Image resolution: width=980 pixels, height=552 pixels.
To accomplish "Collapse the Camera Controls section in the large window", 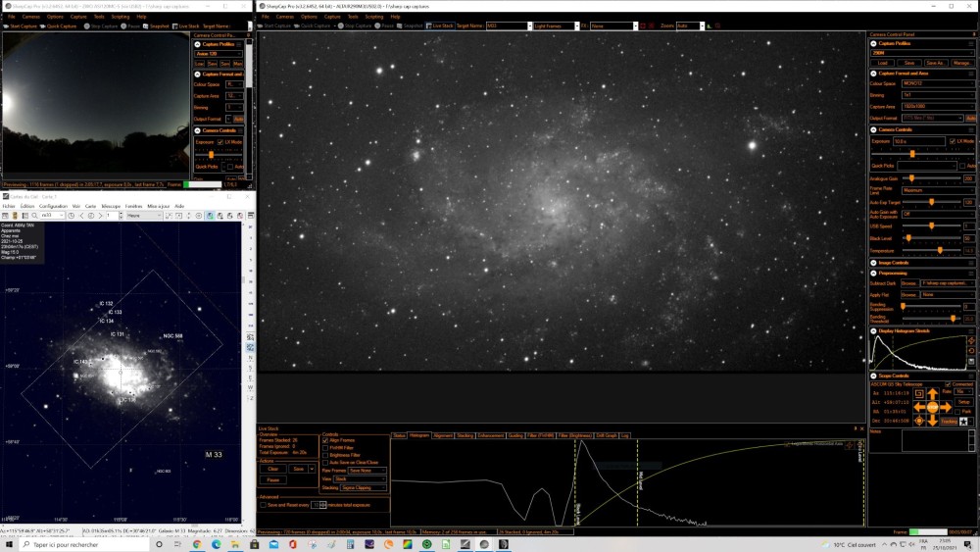I will tap(874, 130).
